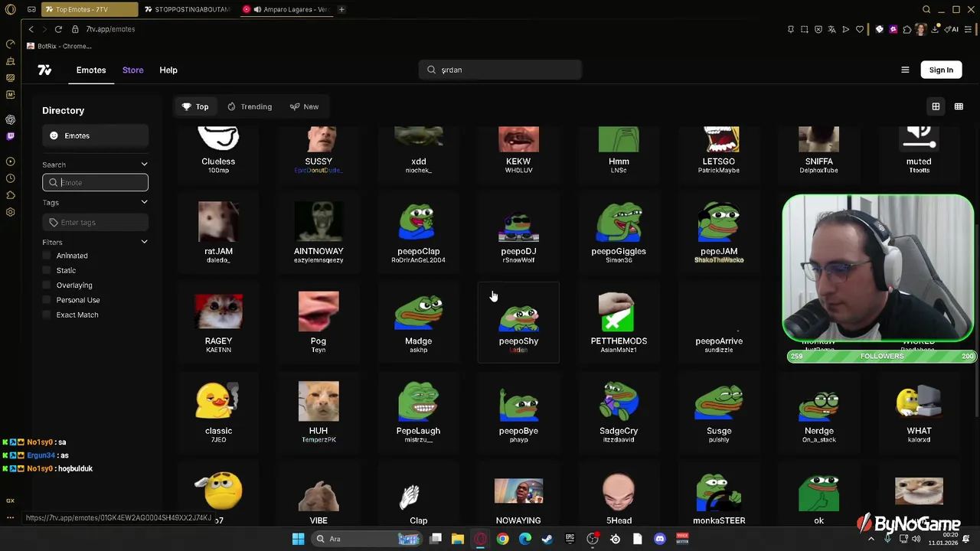Click the search magnifier in the site header
The height and width of the screenshot is (551, 980).
(431, 70)
